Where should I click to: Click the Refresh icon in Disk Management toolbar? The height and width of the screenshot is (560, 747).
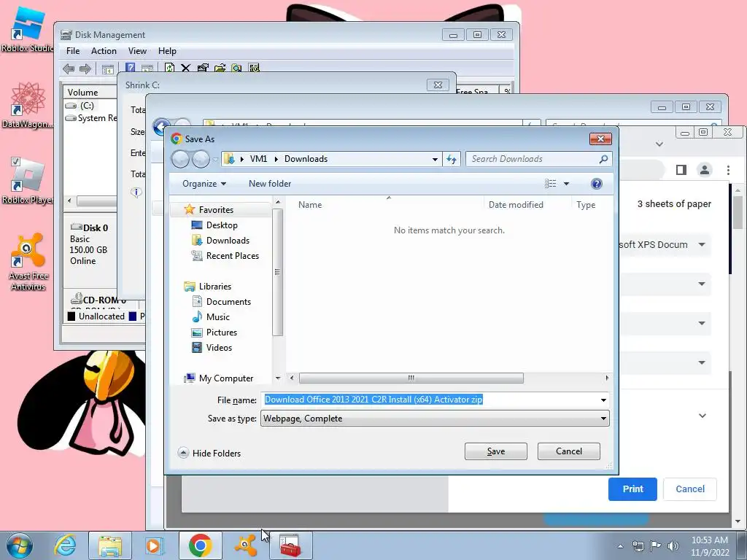coord(169,68)
